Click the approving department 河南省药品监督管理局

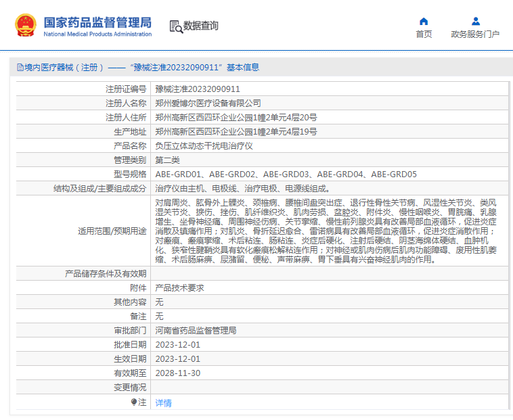tap(196, 331)
